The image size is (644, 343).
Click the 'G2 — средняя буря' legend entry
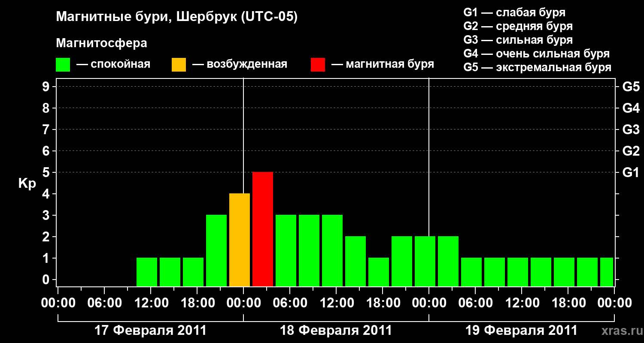(x=518, y=26)
